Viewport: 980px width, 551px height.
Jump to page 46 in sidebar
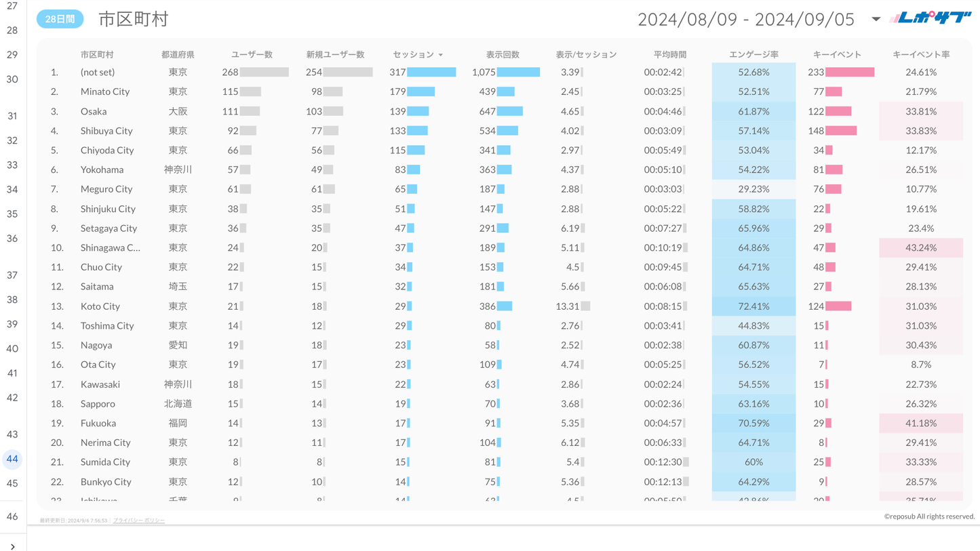12,516
